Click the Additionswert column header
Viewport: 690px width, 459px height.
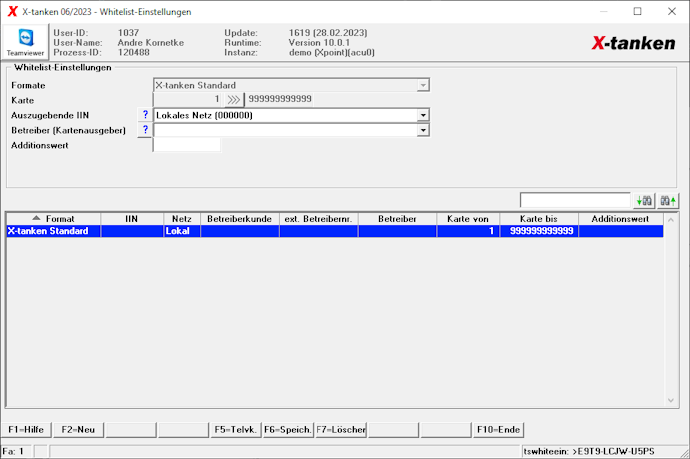[x=620, y=219]
